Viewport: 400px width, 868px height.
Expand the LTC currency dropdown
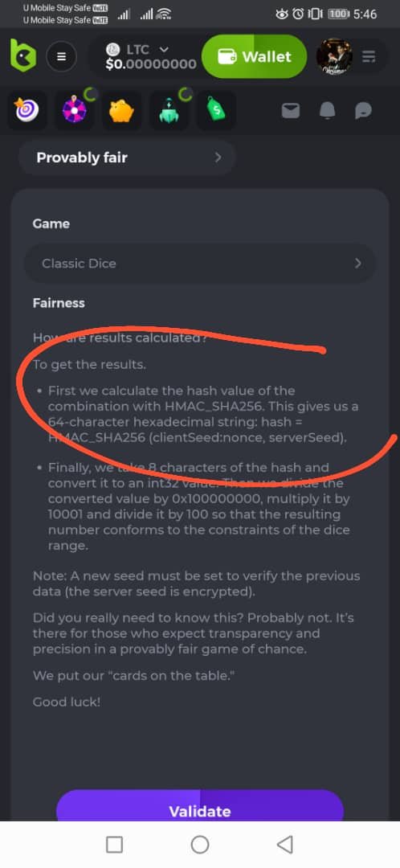pos(150,57)
